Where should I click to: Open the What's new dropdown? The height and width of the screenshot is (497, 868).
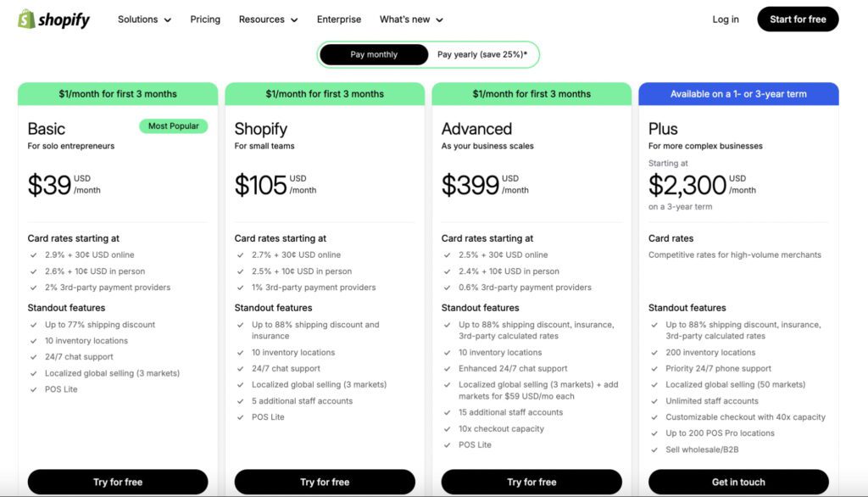click(x=411, y=20)
